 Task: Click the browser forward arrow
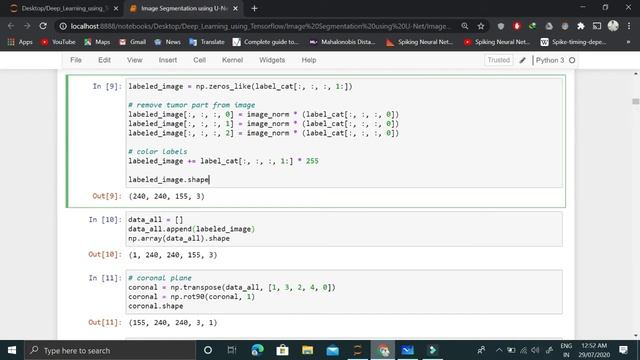pos(27,26)
